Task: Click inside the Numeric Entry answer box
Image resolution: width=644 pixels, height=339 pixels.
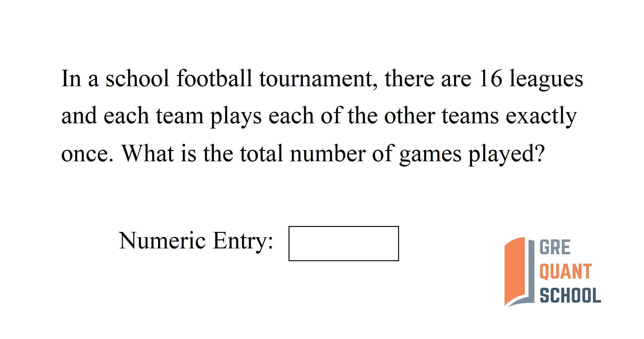Action: [x=343, y=243]
